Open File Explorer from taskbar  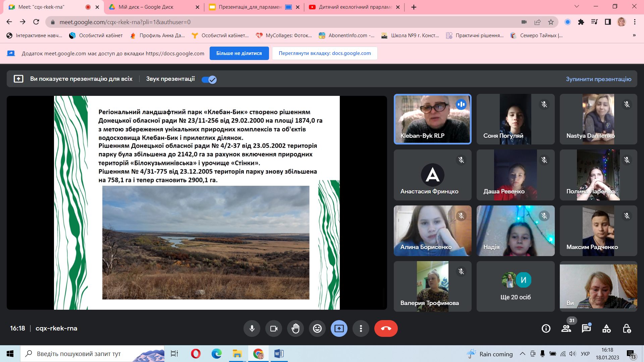[x=237, y=354]
